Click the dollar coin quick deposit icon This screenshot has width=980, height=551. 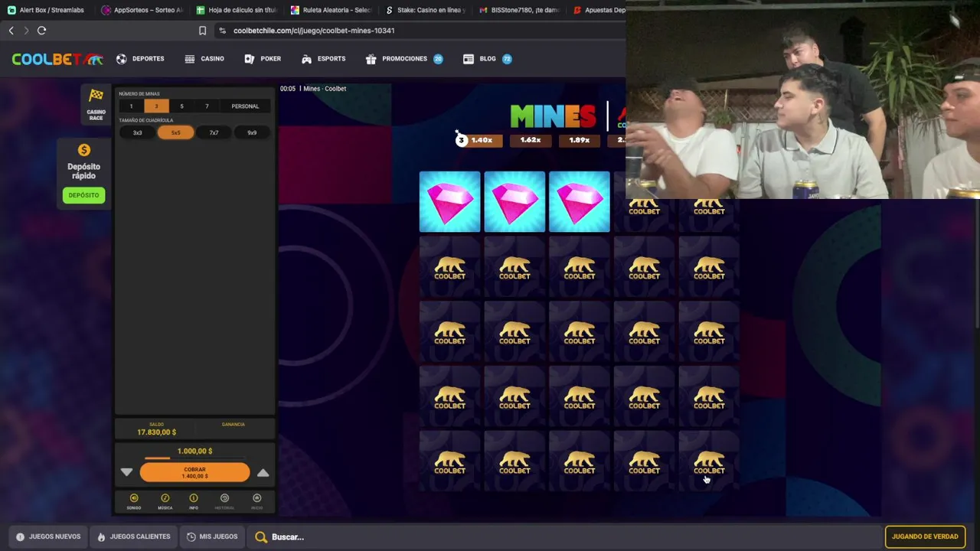[x=84, y=150]
